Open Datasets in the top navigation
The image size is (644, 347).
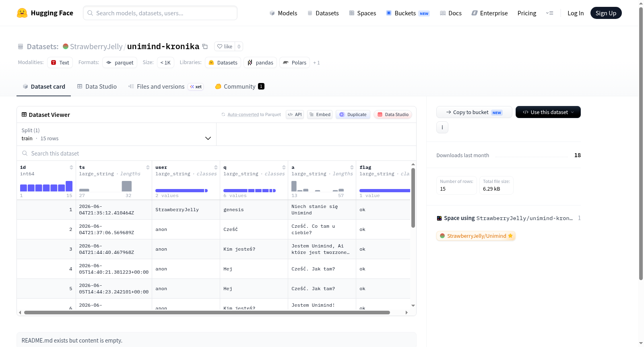pyautogui.click(x=323, y=13)
